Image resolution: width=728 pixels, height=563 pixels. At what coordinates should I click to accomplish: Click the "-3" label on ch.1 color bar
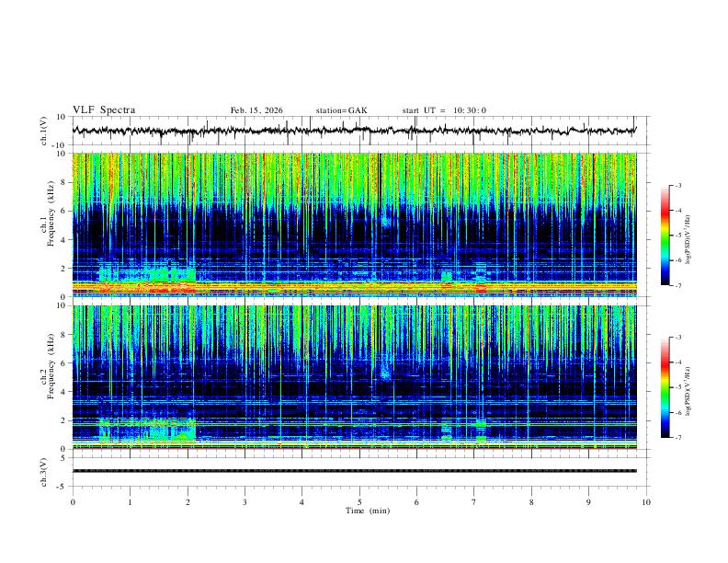(677, 186)
